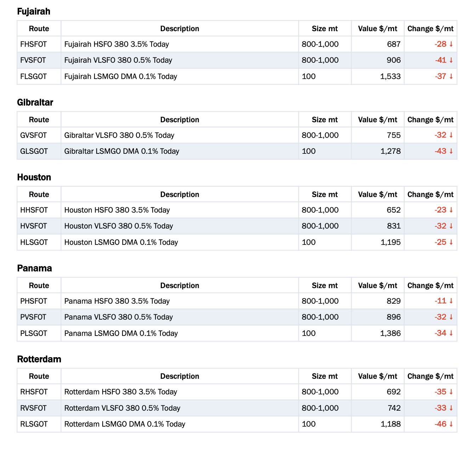Click the Rotterdam table Change $/mt header
The width and height of the screenshot is (476, 450).
pos(430,376)
